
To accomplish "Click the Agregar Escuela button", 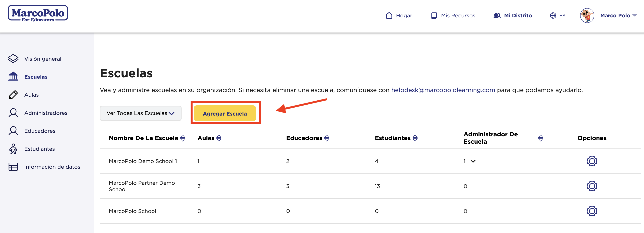I will (x=225, y=113).
